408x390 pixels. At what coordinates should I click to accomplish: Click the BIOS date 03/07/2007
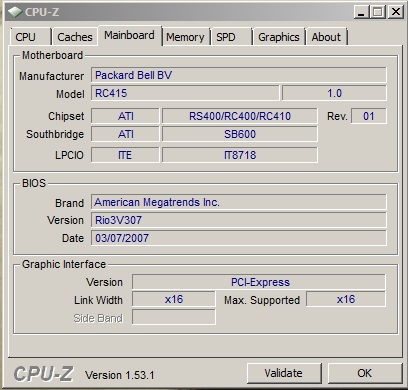point(239,238)
